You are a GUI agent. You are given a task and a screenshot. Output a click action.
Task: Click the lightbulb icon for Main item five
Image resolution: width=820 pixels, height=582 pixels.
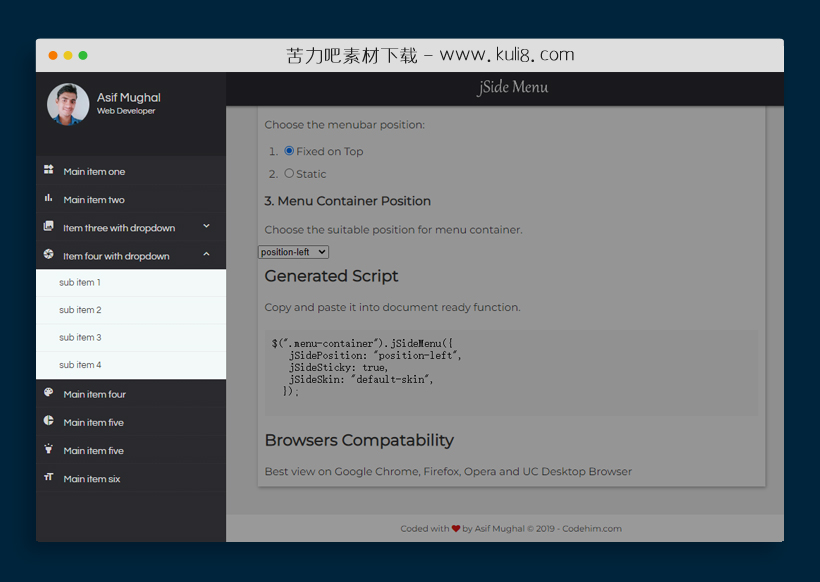49,449
